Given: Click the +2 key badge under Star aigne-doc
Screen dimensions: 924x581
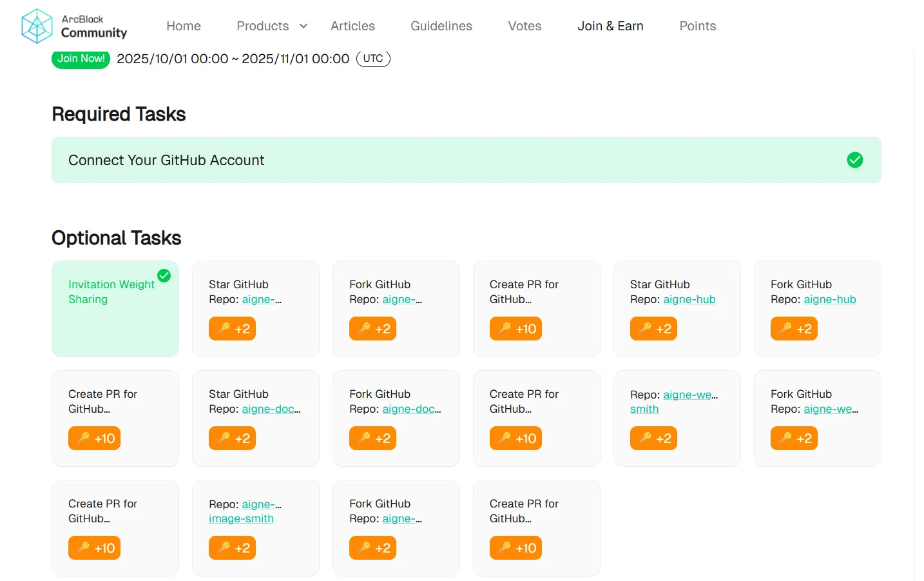Looking at the screenshot, I should pos(232,438).
